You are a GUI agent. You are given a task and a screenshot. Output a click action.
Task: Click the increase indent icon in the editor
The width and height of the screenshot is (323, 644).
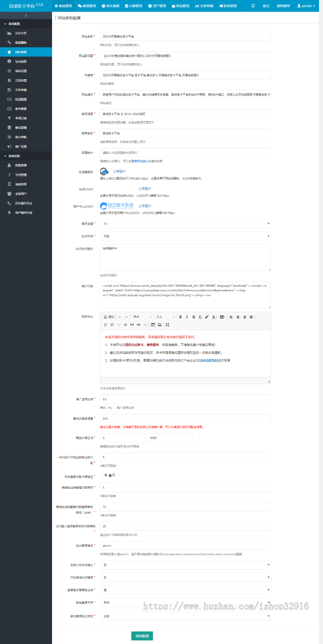click(x=125, y=325)
